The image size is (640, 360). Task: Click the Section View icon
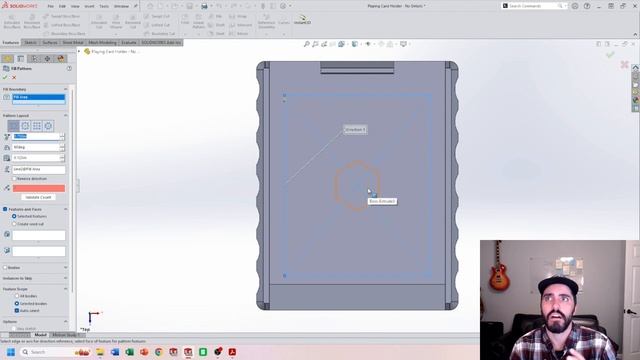[333, 44]
